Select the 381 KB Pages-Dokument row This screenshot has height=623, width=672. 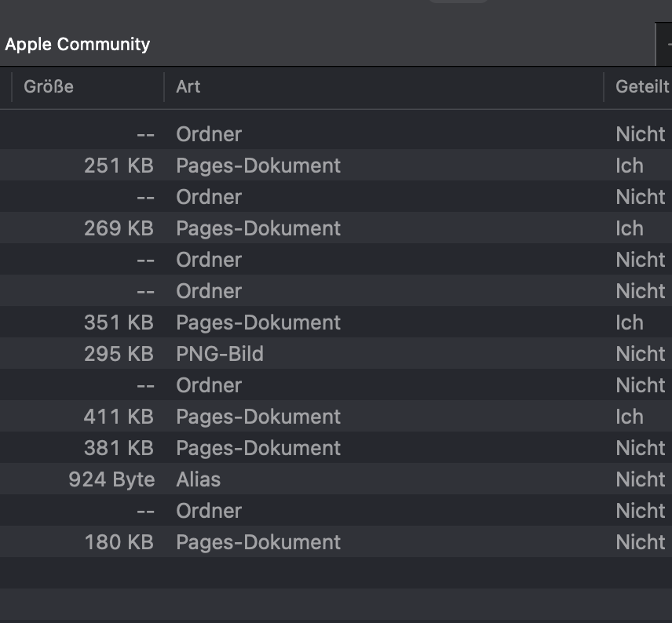[258, 448]
